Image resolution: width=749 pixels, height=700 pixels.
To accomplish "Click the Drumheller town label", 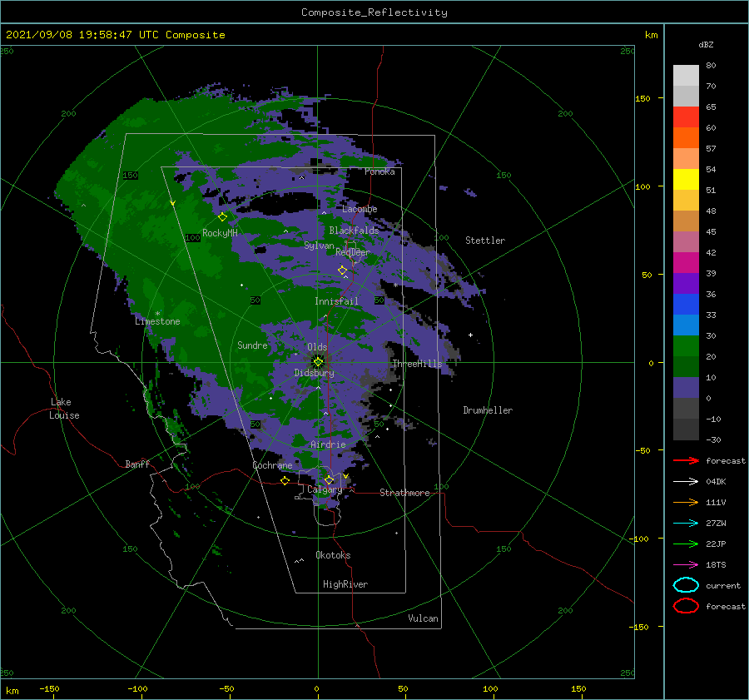I will pyautogui.click(x=488, y=410).
